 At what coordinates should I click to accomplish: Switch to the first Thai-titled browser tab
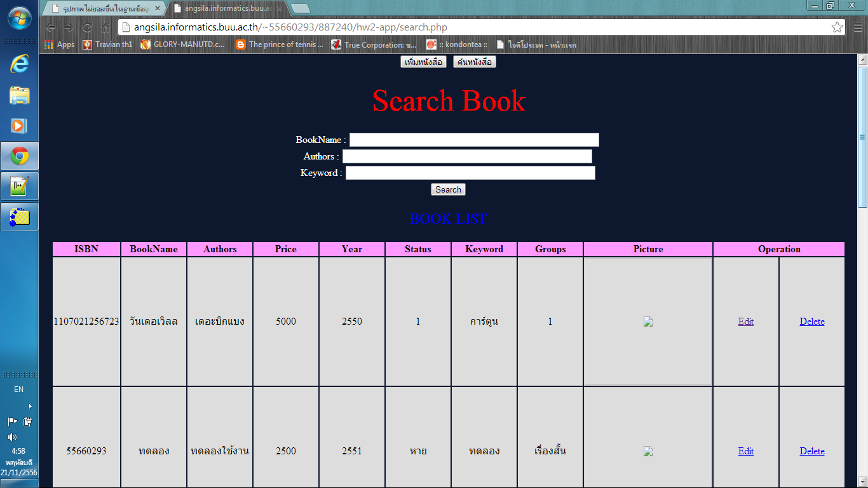(102, 9)
